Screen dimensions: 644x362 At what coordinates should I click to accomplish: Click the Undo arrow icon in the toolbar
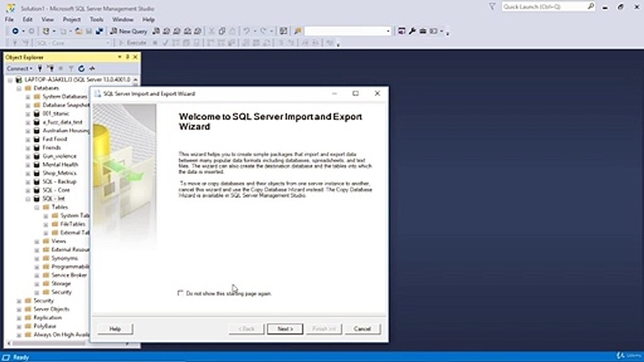point(247,31)
